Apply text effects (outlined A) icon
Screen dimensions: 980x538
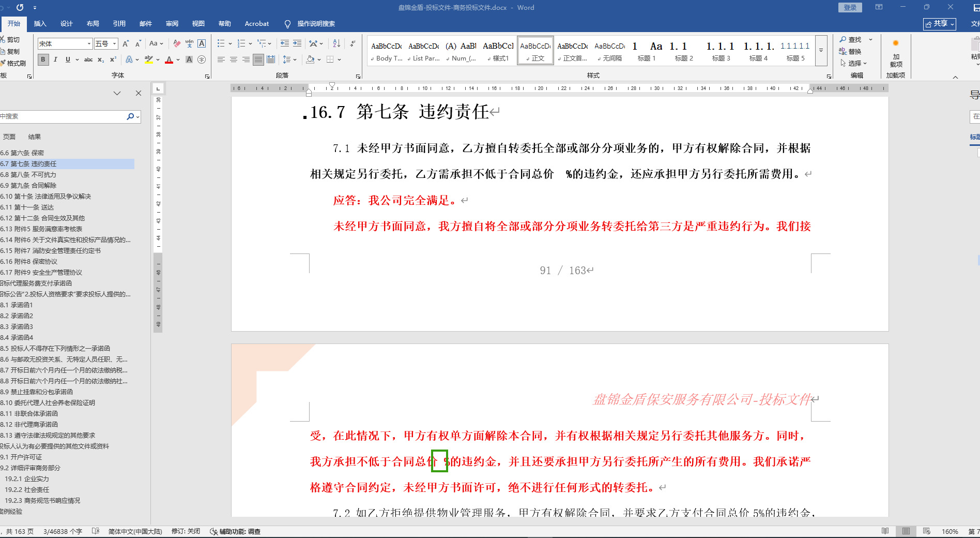pyautogui.click(x=129, y=60)
